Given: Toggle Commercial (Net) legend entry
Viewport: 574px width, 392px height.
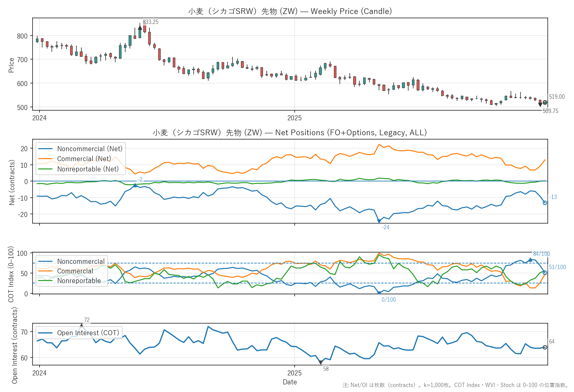Looking at the screenshot, I should (x=84, y=159).
